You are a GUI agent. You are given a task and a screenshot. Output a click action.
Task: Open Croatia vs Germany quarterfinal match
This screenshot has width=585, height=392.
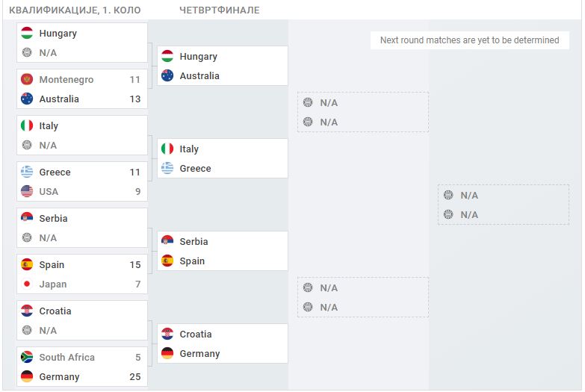pyautogui.click(x=223, y=343)
